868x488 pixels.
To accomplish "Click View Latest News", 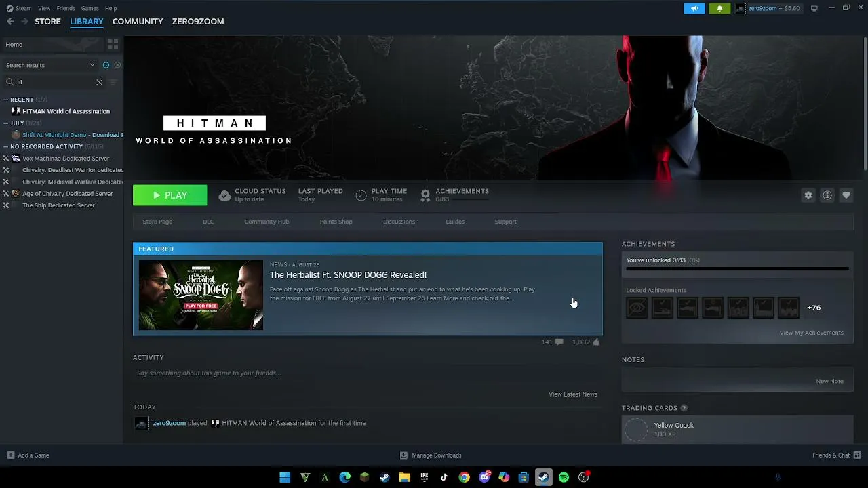I will [573, 394].
